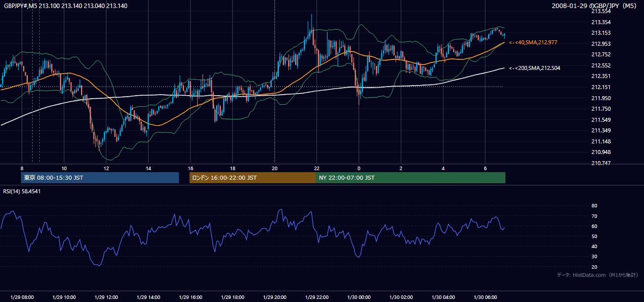Click the 1/29 22:00 time label

pyautogui.click(x=316, y=297)
